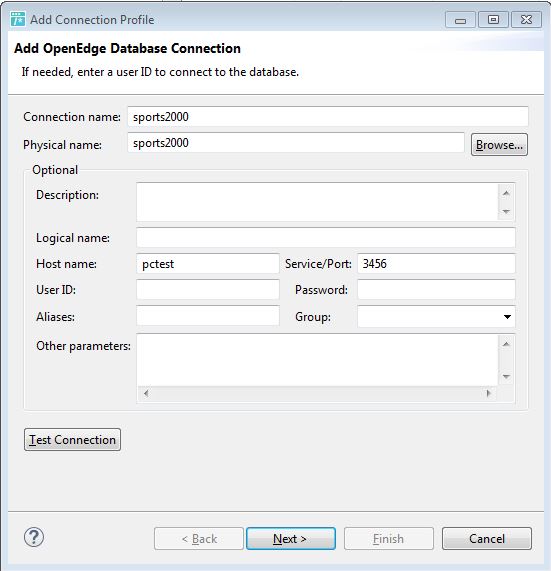This screenshot has width=551, height=571.
Task: Click the Password input field
Action: pyautogui.click(x=436, y=290)
